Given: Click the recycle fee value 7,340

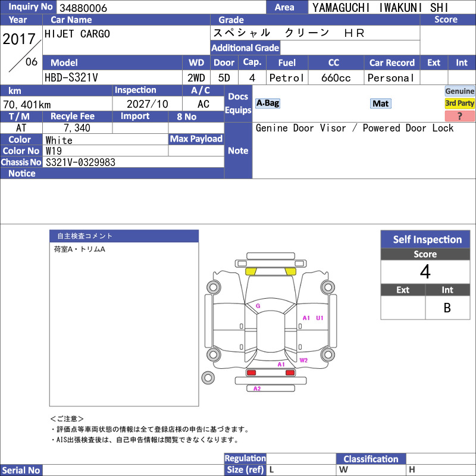Looking at the screenshot, I should point(77,128).
